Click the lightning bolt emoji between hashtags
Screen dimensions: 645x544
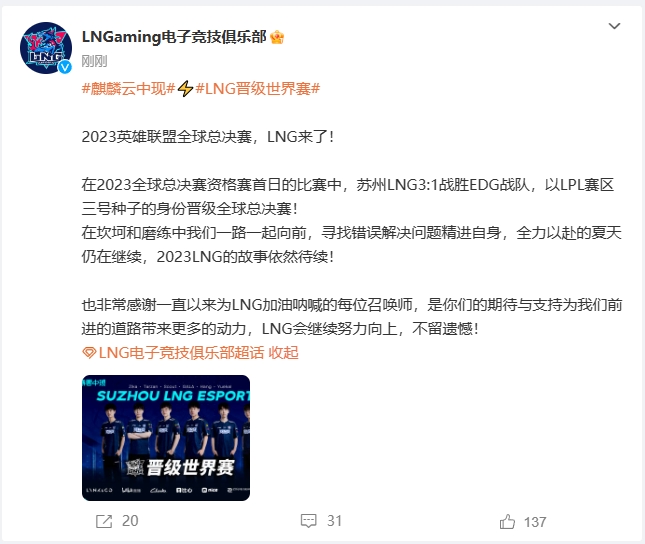pyautogui.click(x=186, y=88)
